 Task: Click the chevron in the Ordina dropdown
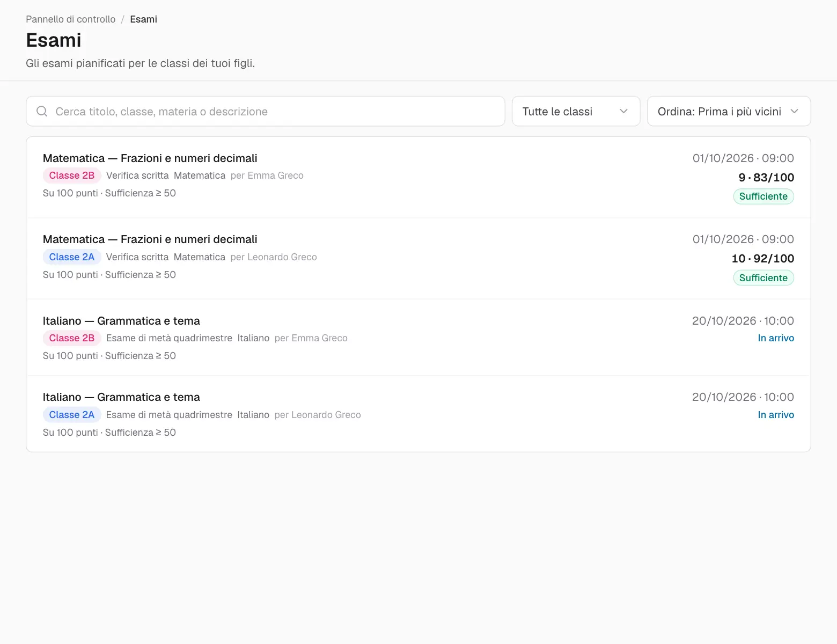tap(795, 111)
